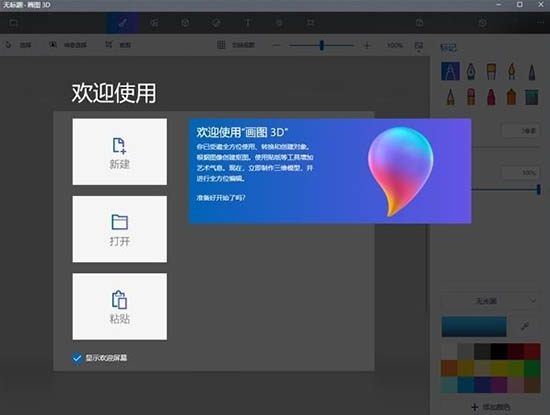Image resolution: width=550 pixels, height=415 pixels.
Task: Click the 选择 (Select) tool
Action: [18, 45]
